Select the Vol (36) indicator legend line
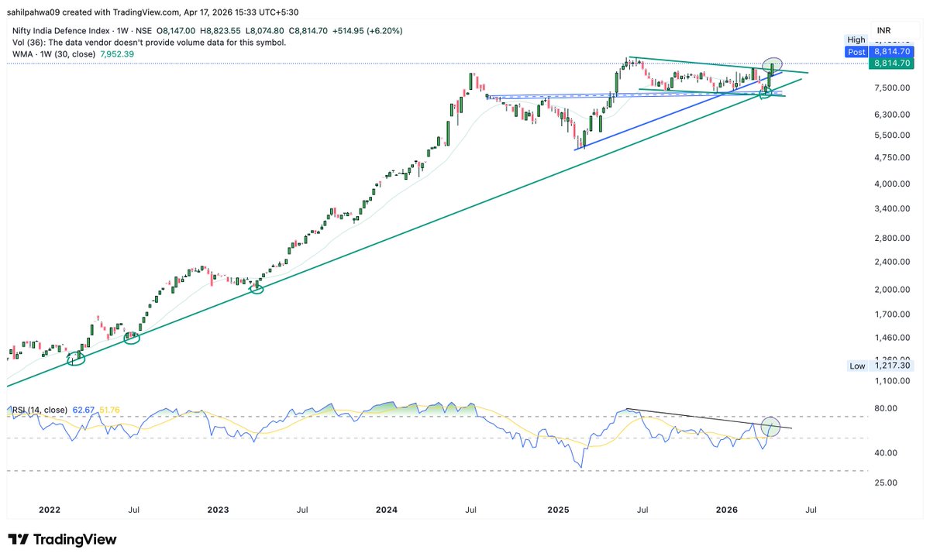 click(147, 43)
